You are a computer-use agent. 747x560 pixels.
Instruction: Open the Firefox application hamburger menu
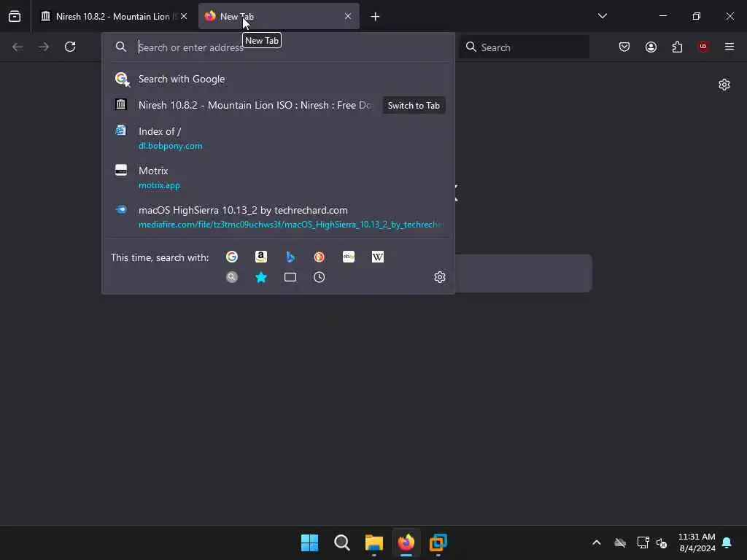(729, 47)
